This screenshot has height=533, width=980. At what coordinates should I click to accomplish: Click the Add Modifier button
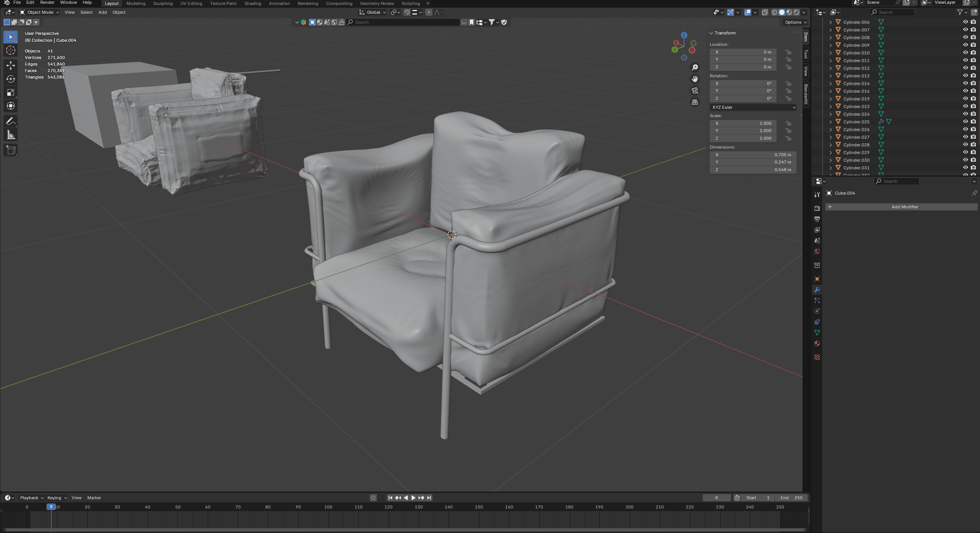904,207
